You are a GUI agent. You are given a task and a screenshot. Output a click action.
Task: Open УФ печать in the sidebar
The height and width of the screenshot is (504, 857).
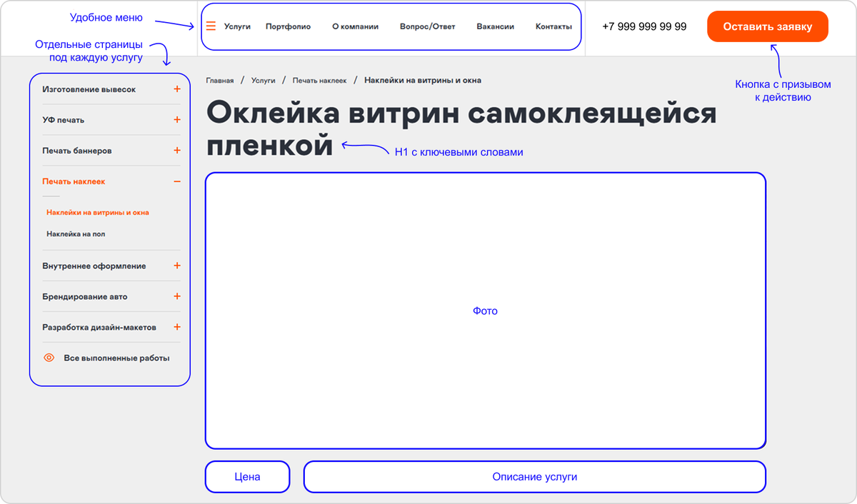click(63, 120)
